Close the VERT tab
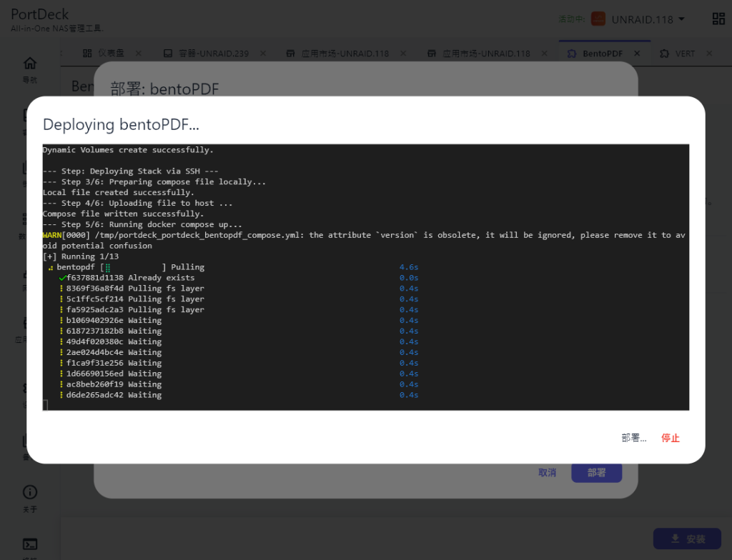732x560 pixels. (x=709, y=54)
